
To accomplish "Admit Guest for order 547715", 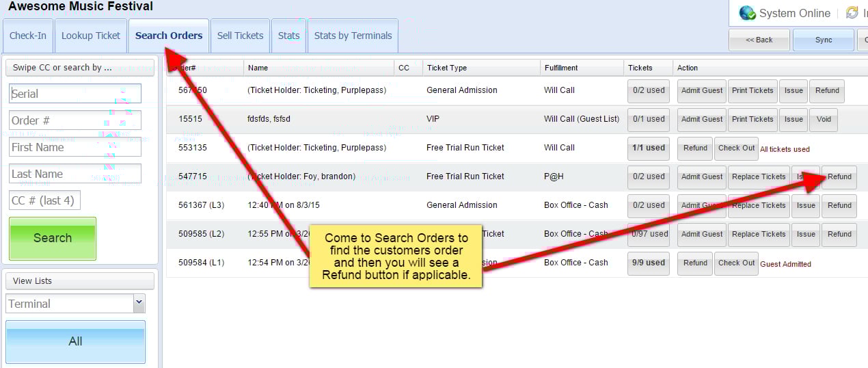I will point(702,176).
